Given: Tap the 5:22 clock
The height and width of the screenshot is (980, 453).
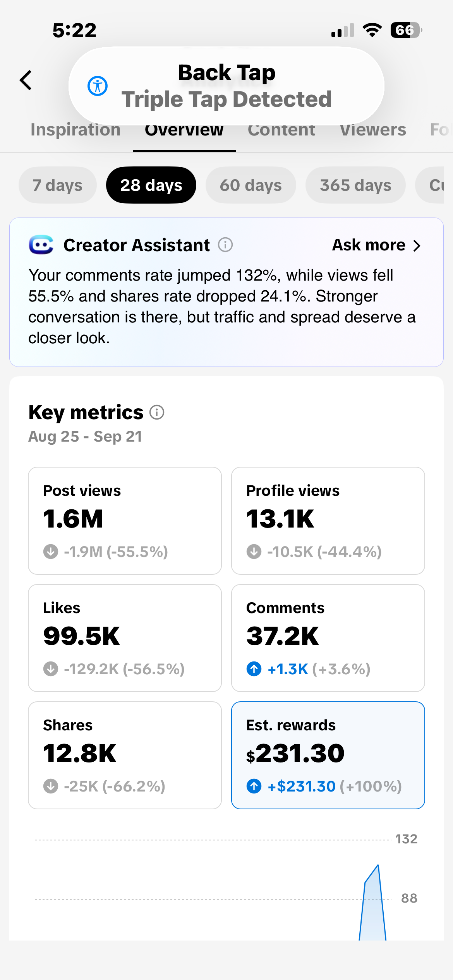Looking at the screenshot, I should pyautogui.click(x=74, y=30).
